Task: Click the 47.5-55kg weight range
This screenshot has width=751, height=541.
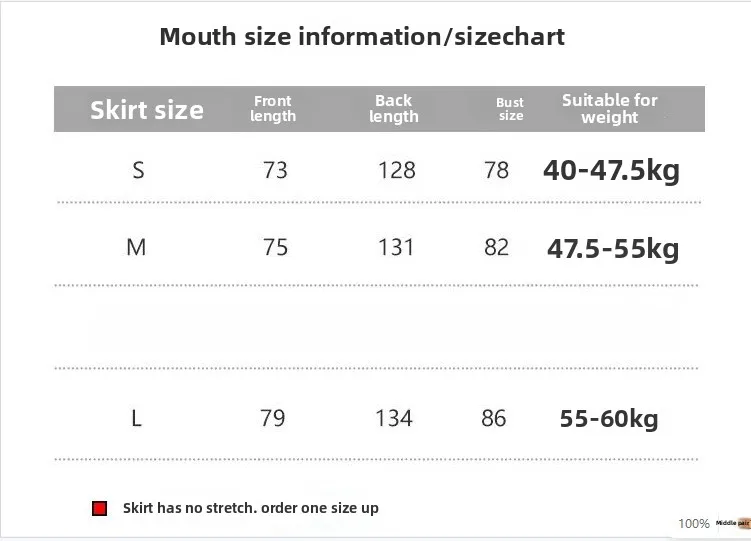Action: tap(613, 249)
